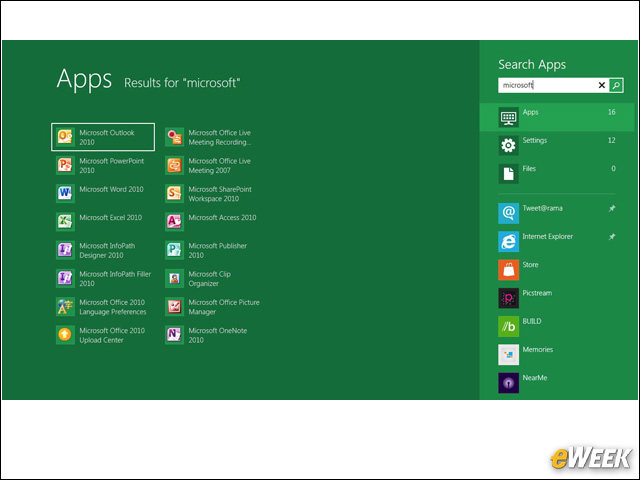The image size is (640, 480).
Task: Click SharePoint Workspace 2010 icon
Action: coord(174,193)
